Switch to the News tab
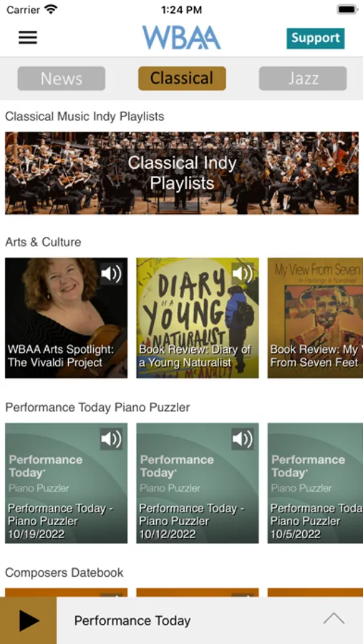 tap(62, 79)
